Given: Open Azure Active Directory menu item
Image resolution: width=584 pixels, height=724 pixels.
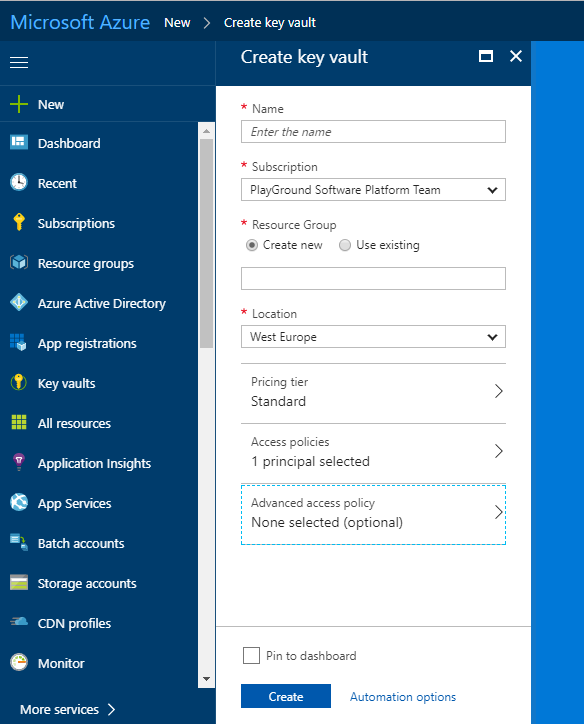Looking at the screenshot, I should click(102, 303).
